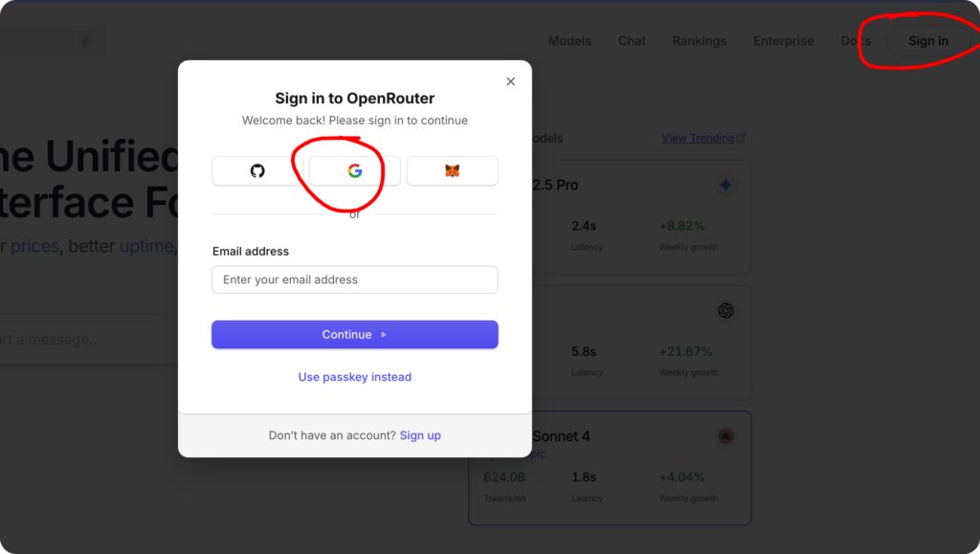Focus the Email address input field

[x=355, y=279]
